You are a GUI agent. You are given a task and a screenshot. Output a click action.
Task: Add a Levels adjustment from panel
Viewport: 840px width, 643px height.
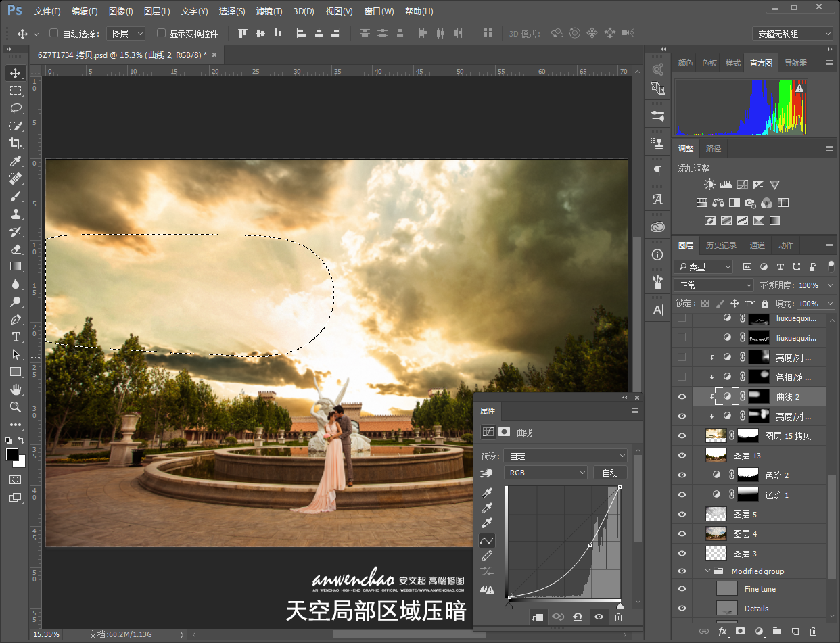click(x=726, y=185)
